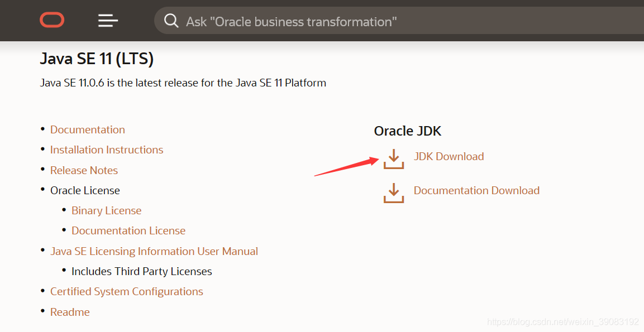Image resolution: width=644 pixels, height=332 pixels.
Task: Focus the Ask Oracle search field
Action: click(x=399, y=21)
